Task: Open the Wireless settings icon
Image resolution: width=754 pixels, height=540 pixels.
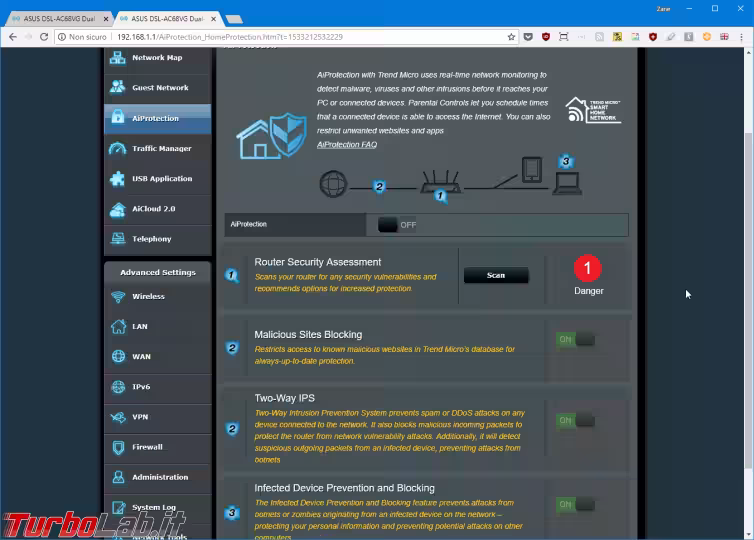Action: [x=118, y=297]
